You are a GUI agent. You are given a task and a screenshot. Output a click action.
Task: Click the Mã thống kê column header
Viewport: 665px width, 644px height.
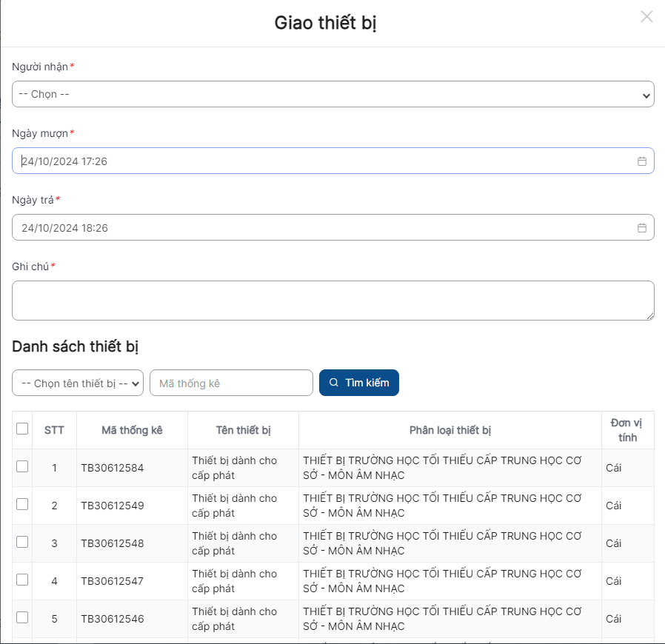132,430
